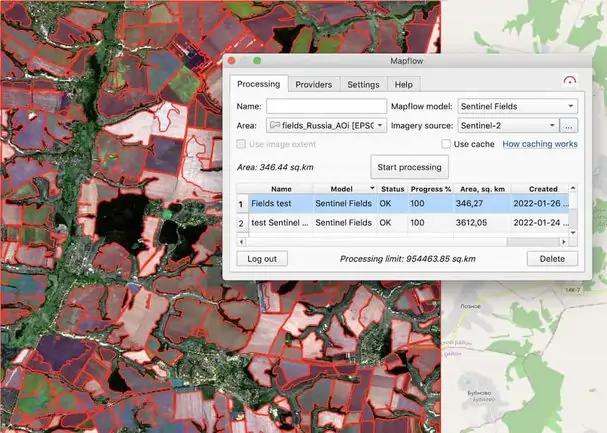Click the 346,27 area cell
This screenshot has width=607, height=433.
(x=482, y=204)
